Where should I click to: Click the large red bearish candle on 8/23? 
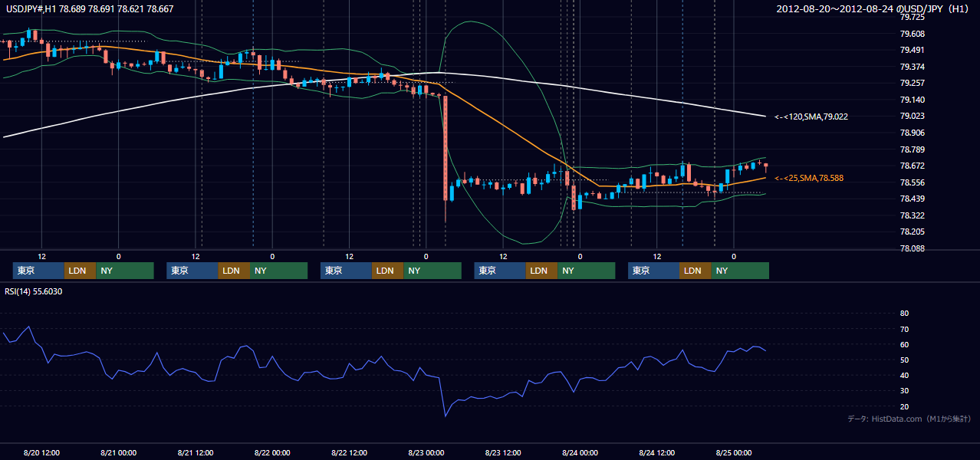click(x=445, y=148)
